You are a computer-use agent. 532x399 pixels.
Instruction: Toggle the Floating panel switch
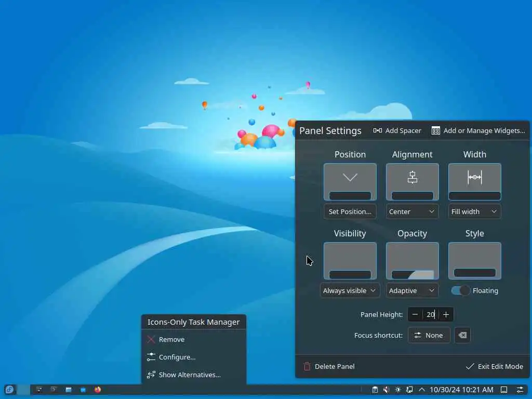tap(460, 291)
